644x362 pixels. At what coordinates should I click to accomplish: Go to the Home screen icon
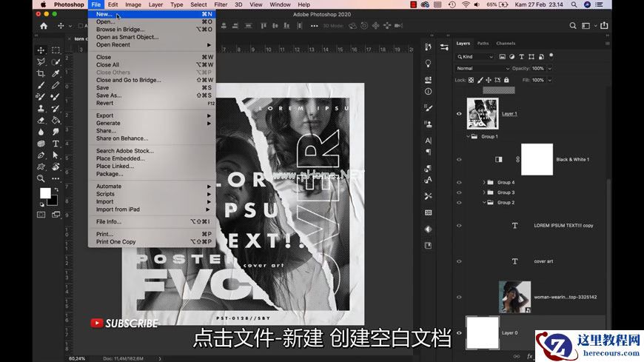point(44,26)
